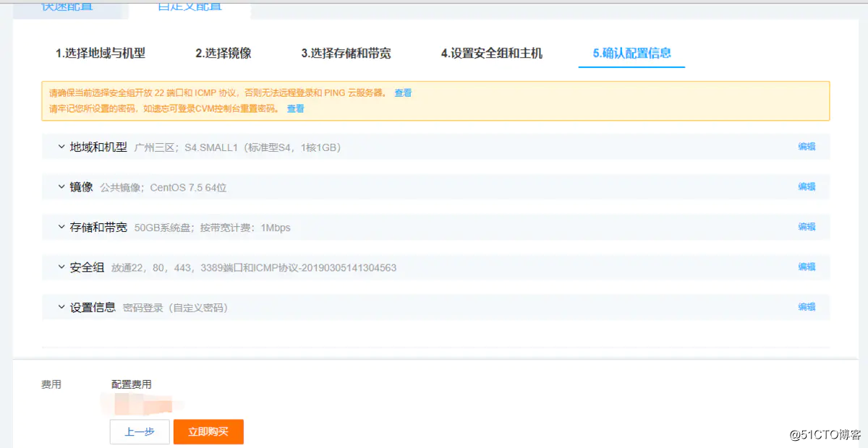868x448 pixels.
Task: Edit the 设置信息 row
Action: 807,307
